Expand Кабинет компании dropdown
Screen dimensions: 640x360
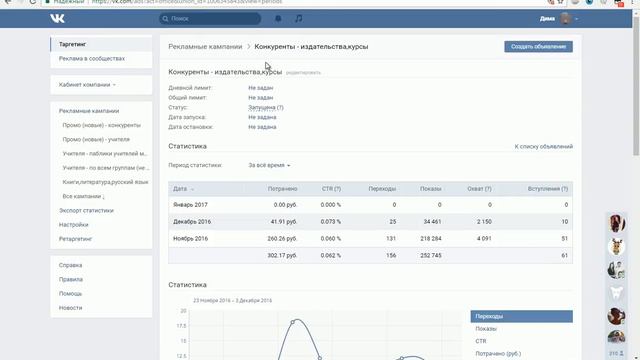tap(87, 84)
